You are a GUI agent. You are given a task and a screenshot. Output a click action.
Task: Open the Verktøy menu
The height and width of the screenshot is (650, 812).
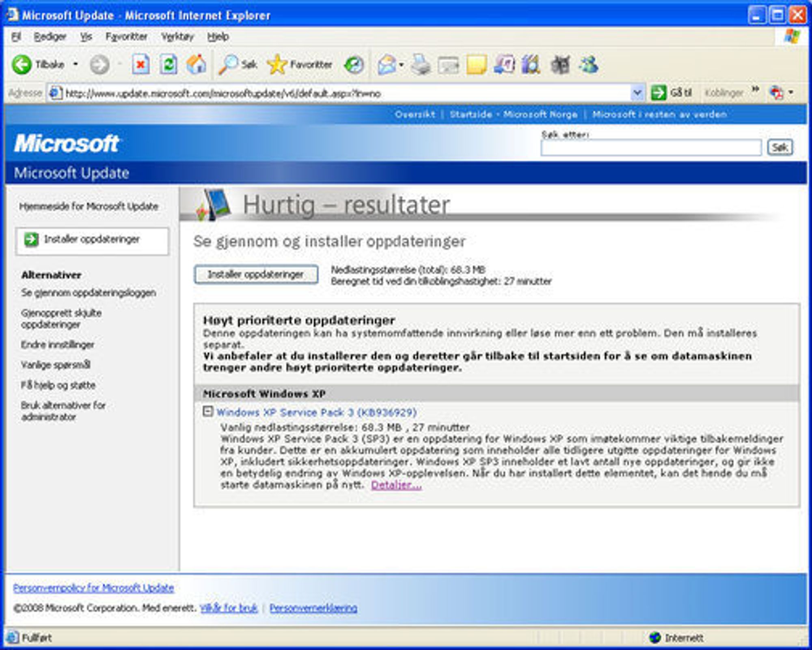(x=177, y=37)
